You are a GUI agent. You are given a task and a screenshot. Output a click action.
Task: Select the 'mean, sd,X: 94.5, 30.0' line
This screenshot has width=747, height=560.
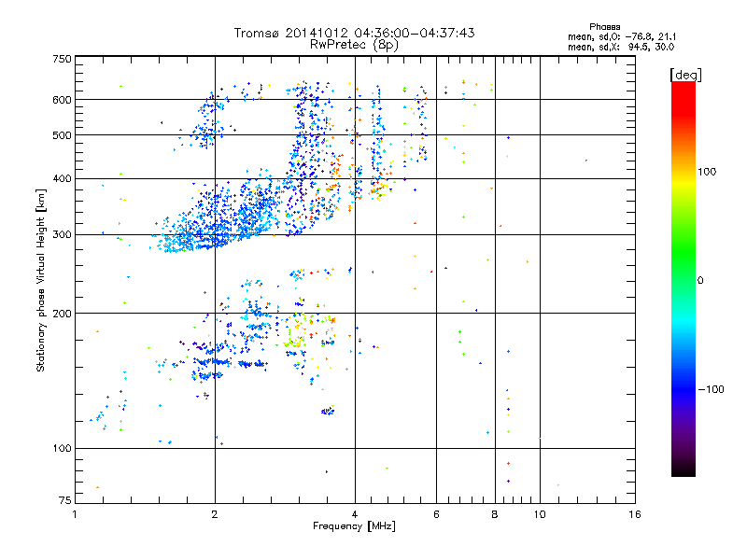click(621, 47)
